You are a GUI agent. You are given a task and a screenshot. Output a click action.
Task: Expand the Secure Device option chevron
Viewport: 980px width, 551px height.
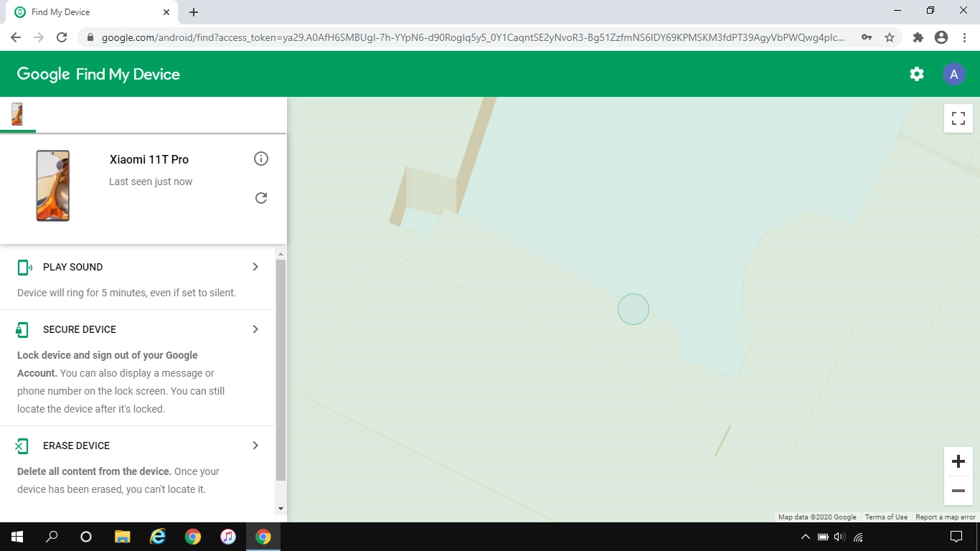click(x=255, y=329)
